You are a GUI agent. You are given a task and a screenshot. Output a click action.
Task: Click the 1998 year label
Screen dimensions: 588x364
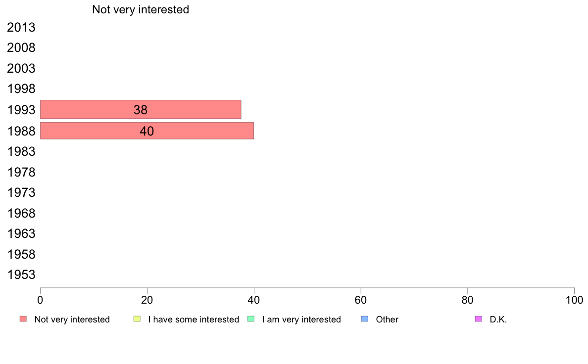point(21,89)
